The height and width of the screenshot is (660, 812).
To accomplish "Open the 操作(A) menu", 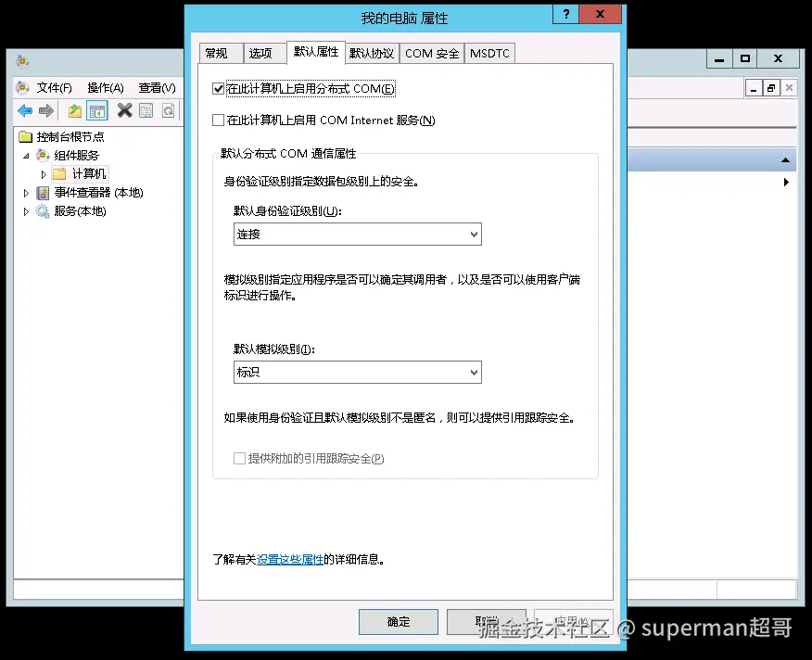I will [x=106, y=86].
